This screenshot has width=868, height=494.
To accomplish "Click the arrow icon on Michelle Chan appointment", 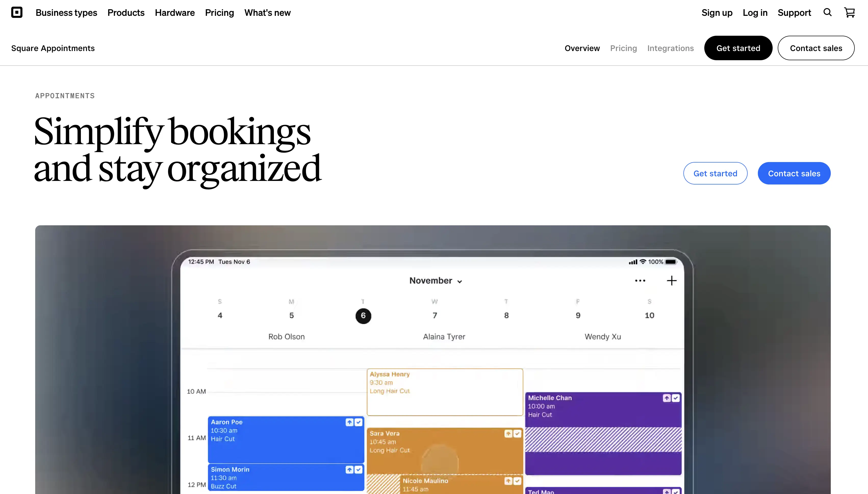I will [667, 398].
